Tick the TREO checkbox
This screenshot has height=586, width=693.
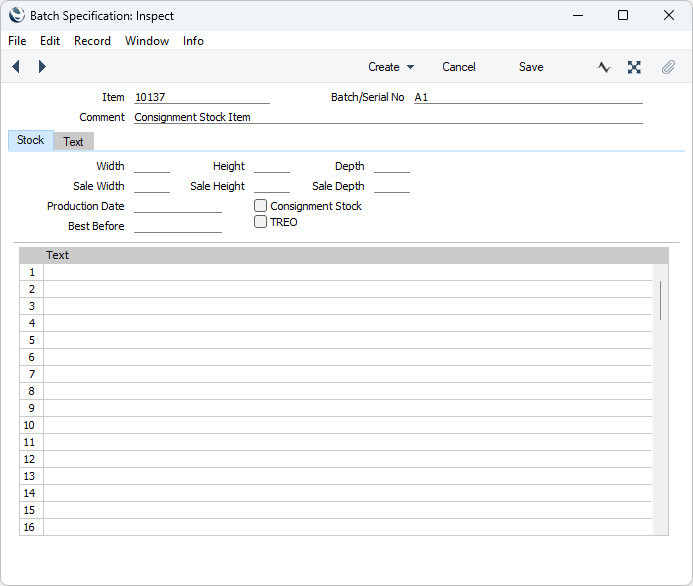(260, 221)
